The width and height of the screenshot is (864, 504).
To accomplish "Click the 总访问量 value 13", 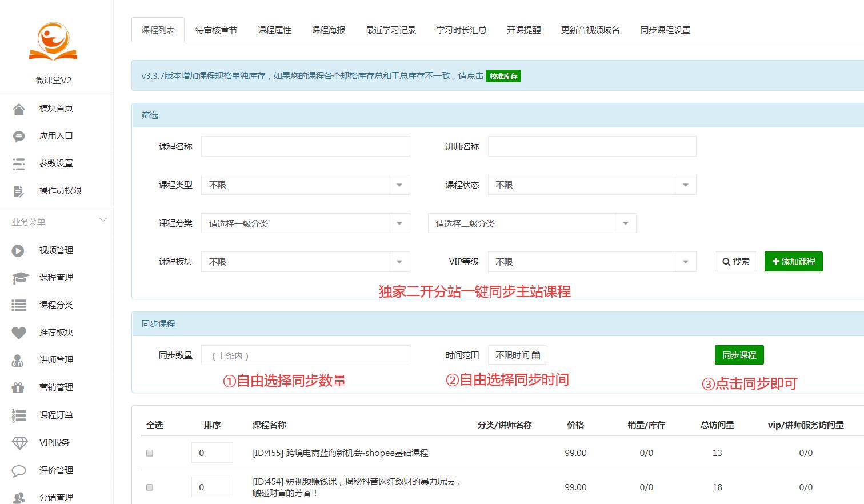I will (717, 453).
